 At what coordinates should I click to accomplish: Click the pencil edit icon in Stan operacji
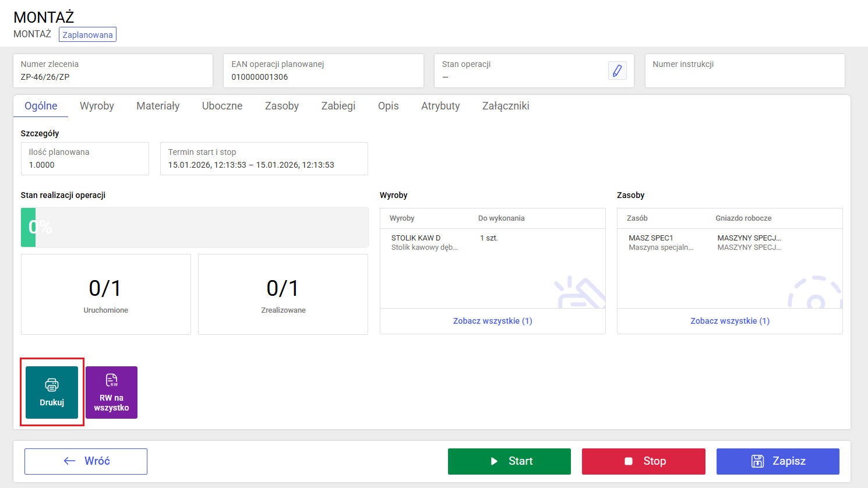617,71
